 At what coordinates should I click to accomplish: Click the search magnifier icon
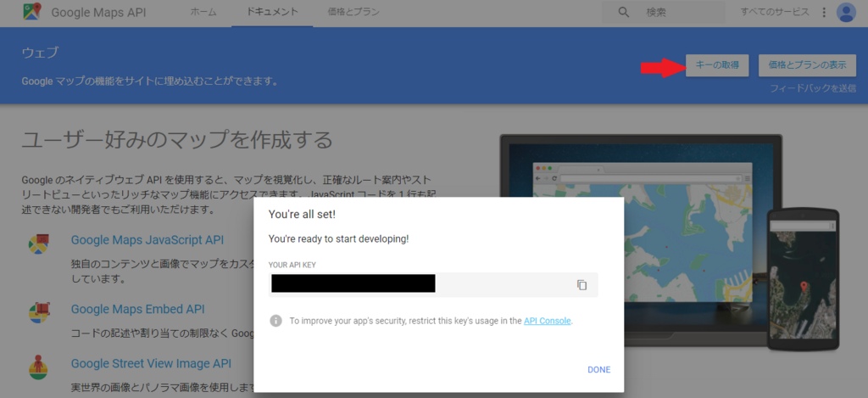click(624, 12)
